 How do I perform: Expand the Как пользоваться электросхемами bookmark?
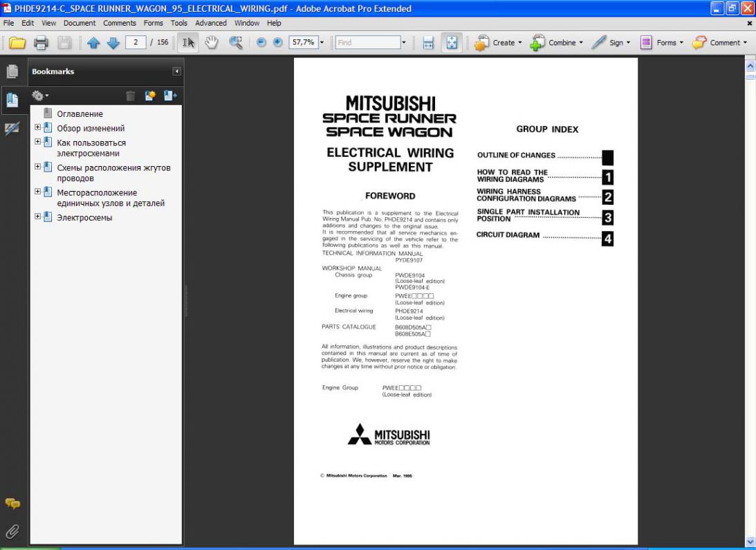pos(37,142)
